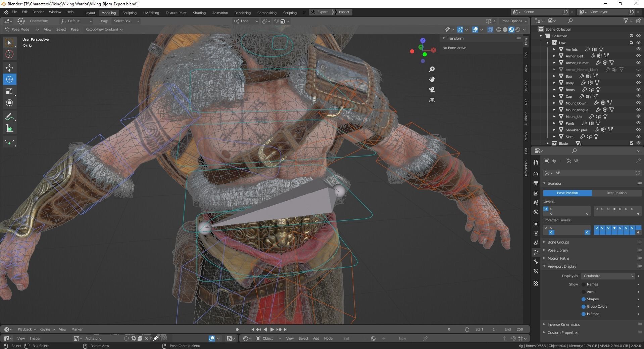Click the Import button

coord(341,12)
